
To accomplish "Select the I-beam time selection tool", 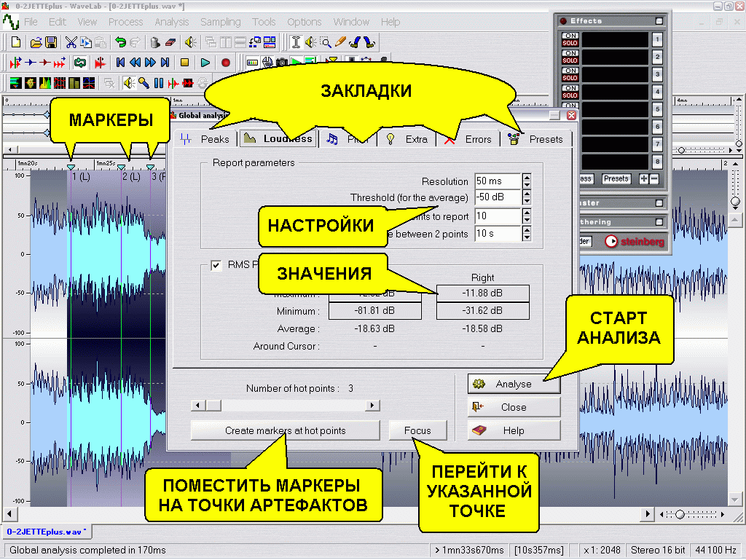I will click(x=296, y=42).
